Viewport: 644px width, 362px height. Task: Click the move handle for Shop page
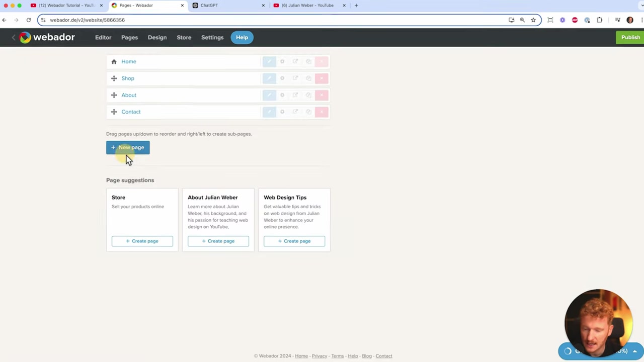[114, 78]
